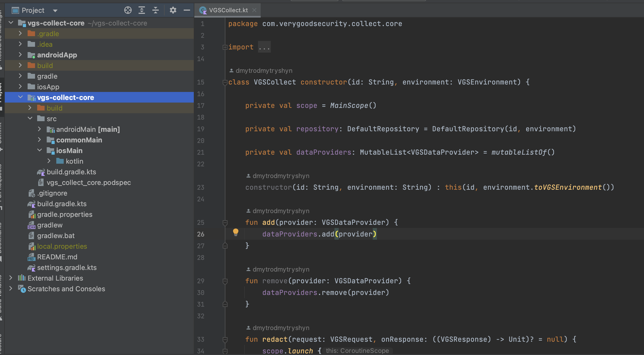
Task: Hide the Project tool window with minus icon
Action: 187,10
